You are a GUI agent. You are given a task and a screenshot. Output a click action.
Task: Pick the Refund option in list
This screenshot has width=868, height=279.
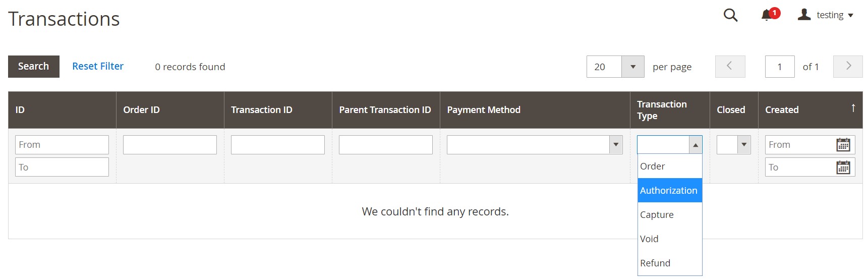(655, 263)
